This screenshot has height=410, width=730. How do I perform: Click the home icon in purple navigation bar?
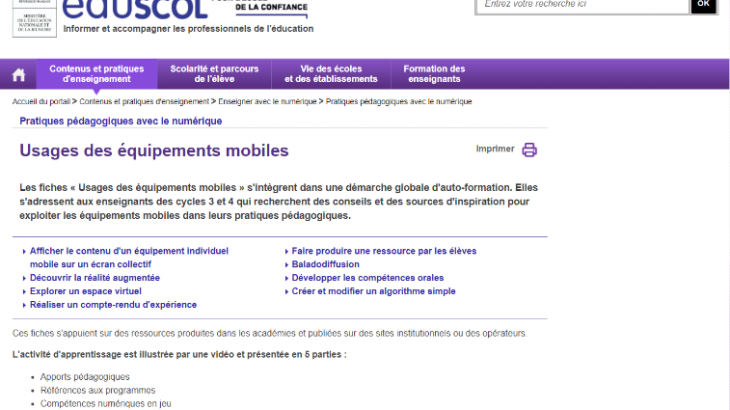[18, 75]
